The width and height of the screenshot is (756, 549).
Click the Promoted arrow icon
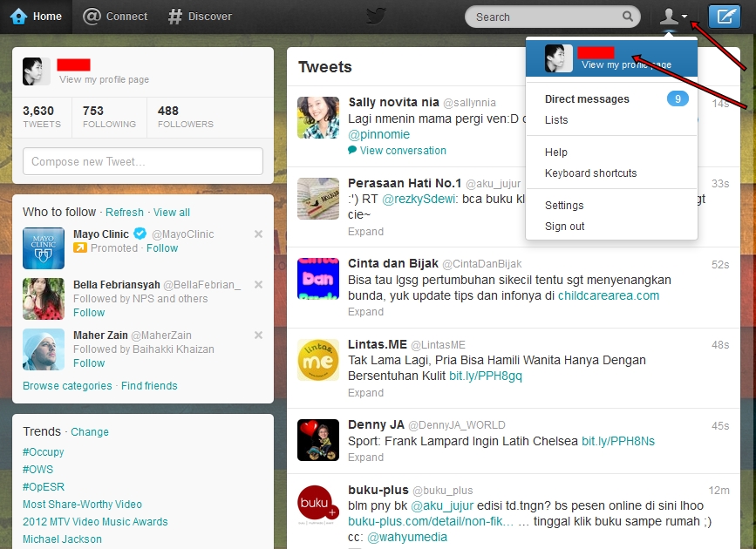coord(80,247)
